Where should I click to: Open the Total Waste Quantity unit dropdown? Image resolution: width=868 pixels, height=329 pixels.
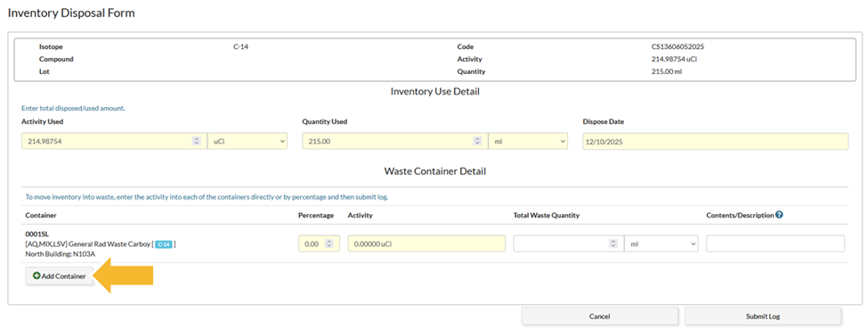coord(661,243)
